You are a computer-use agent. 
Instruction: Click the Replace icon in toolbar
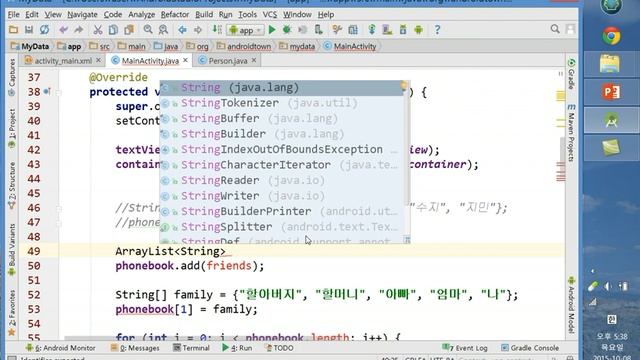point(163,29)
